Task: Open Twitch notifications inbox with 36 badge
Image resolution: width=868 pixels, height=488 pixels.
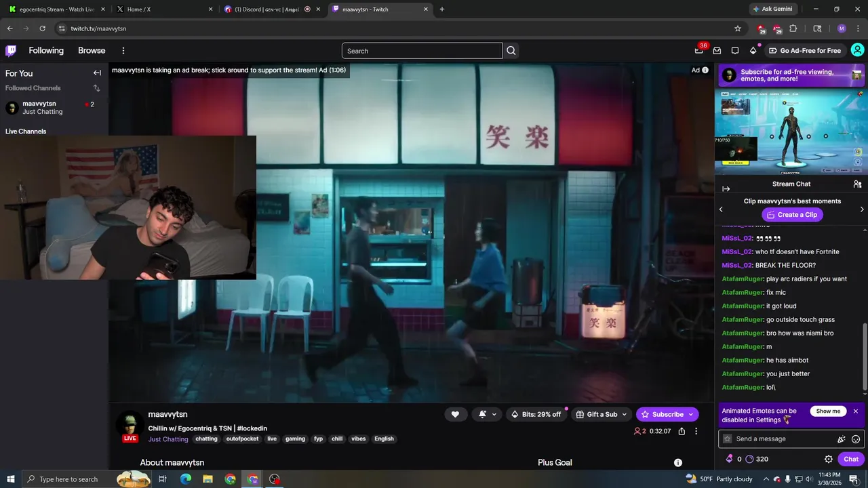Action: point(699,50)
